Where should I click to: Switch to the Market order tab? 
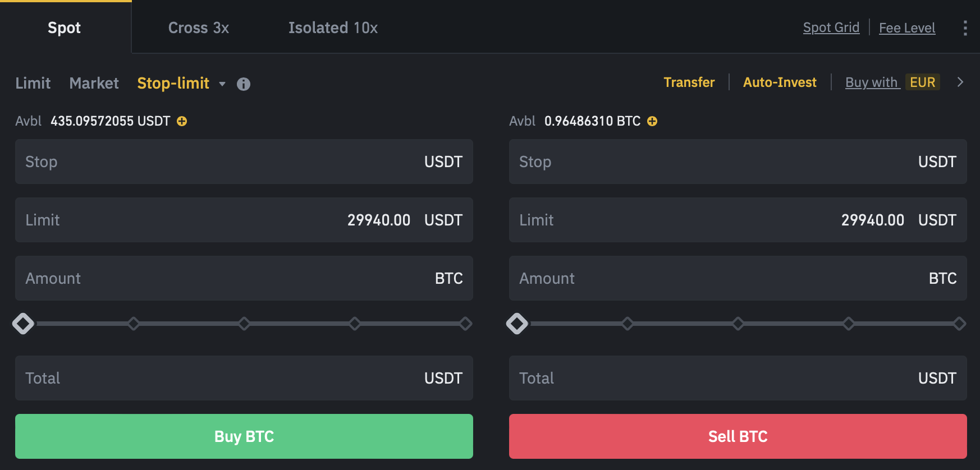[x=94, y=83]
